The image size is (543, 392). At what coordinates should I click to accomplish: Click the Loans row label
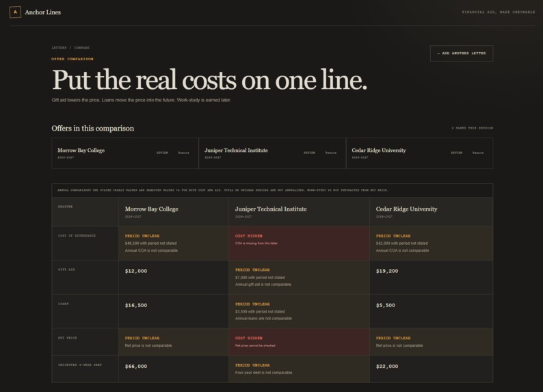[x=64, y=304]
